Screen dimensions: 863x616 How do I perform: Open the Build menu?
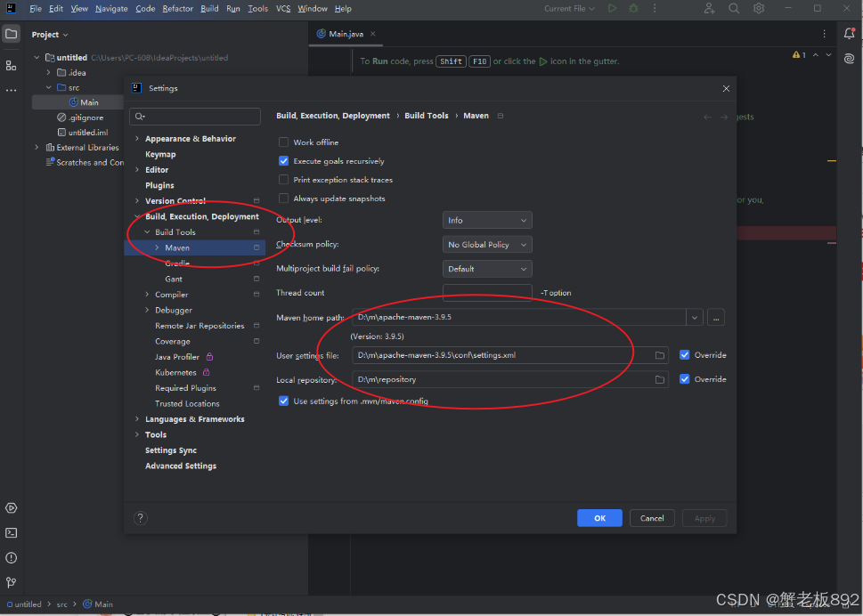pyautogui.click(x=209, y=8)
